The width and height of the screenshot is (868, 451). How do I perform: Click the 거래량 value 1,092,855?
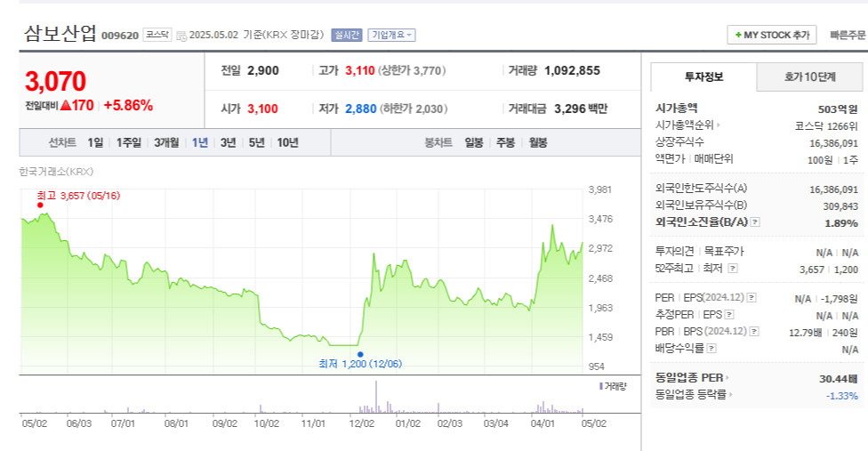(572, 71)
